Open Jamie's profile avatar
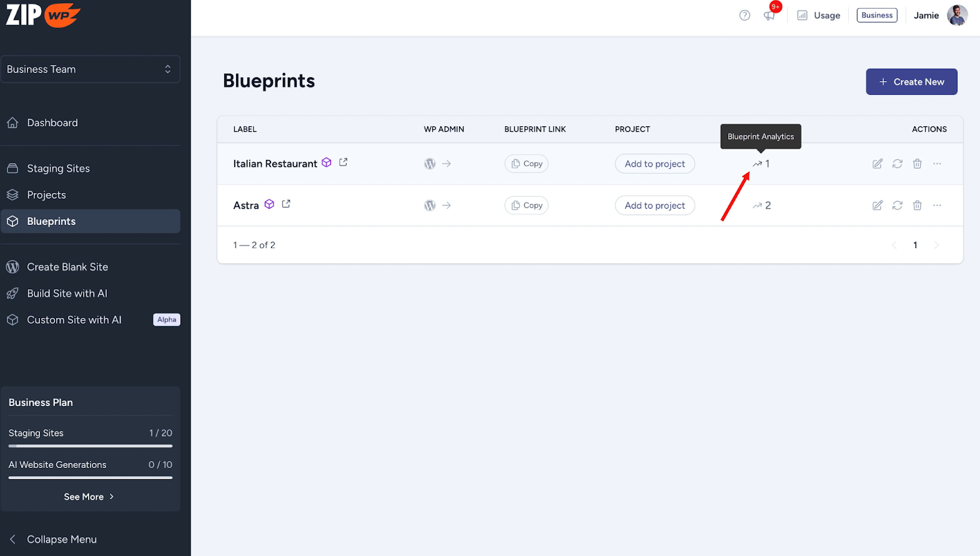The height and width of the screenshot is (556, 980). point(957,16)
